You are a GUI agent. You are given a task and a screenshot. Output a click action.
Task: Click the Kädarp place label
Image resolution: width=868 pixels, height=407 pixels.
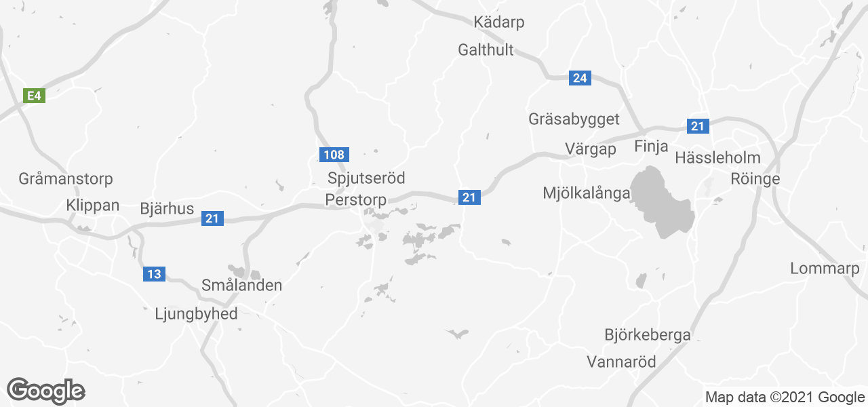click(499, 22)
